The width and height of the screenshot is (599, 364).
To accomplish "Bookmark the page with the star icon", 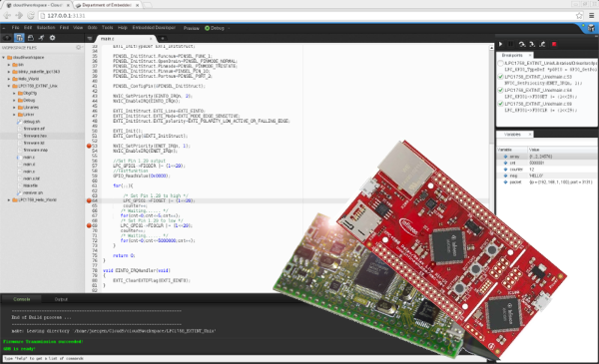I will pyautogui.click(x=579, y=16).
